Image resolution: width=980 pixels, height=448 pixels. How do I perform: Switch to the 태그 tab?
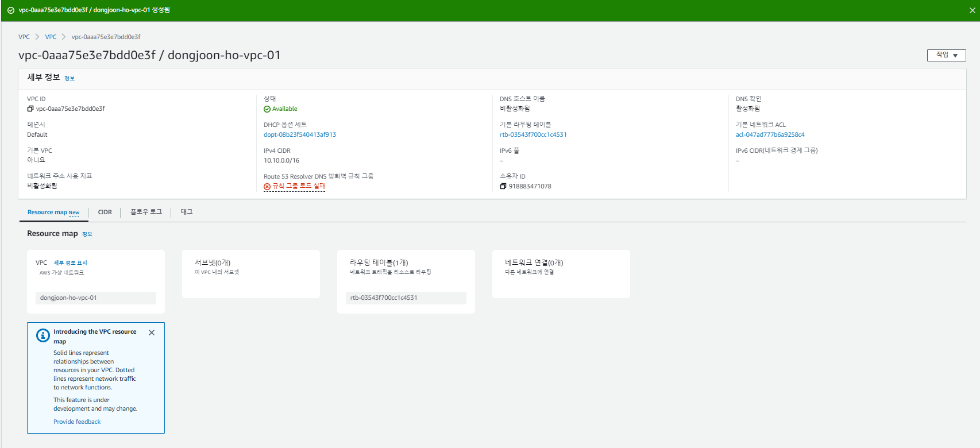coord(187,212)
